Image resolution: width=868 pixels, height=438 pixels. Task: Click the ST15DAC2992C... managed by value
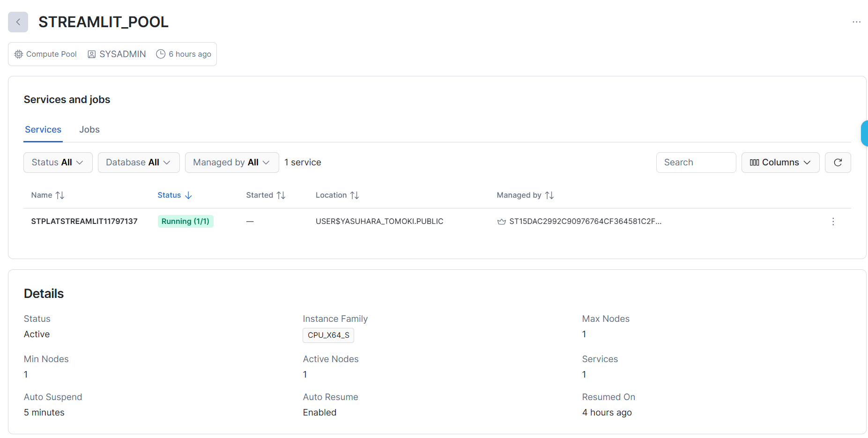[x=586, y=222]
